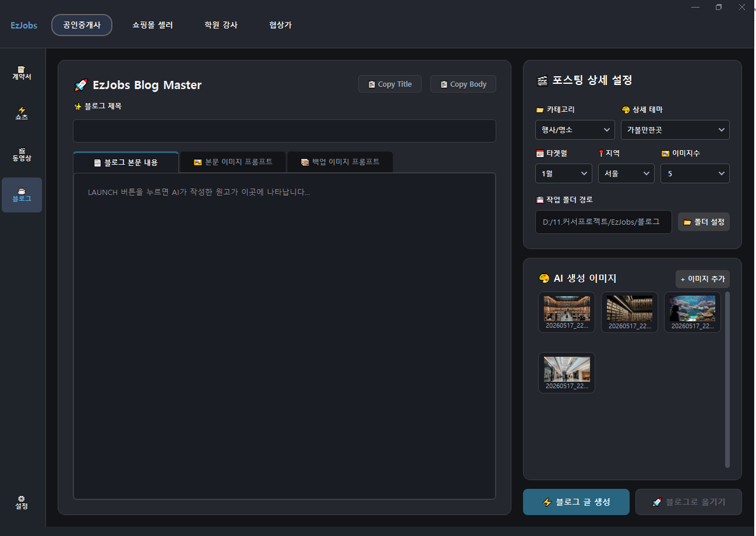Minimize the EzJobs window
This screenshot has height=536, width=756.
(695, 7)
